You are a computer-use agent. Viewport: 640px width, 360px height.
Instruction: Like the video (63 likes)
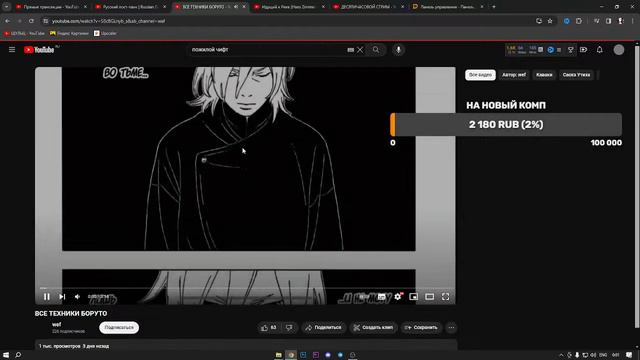coord(269,327)
